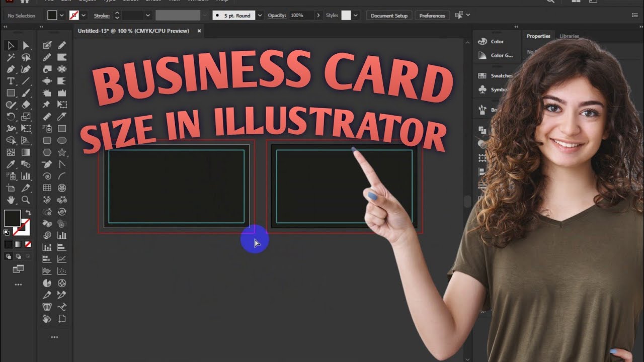The width and height of the screenshot is (644, 362).
Task: Select the Paintbrush tool
Action: pyautogui.click(x=27, y=93)
